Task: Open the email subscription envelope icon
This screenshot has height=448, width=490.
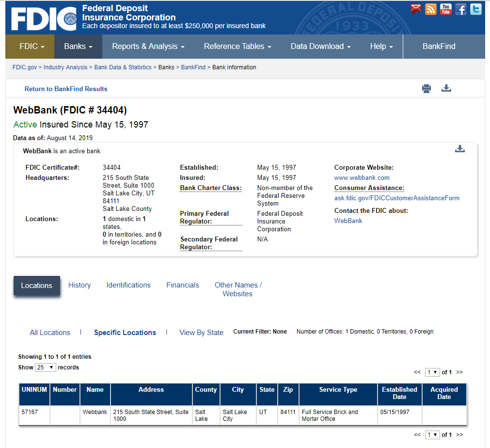Action: (x=416, y=9)
